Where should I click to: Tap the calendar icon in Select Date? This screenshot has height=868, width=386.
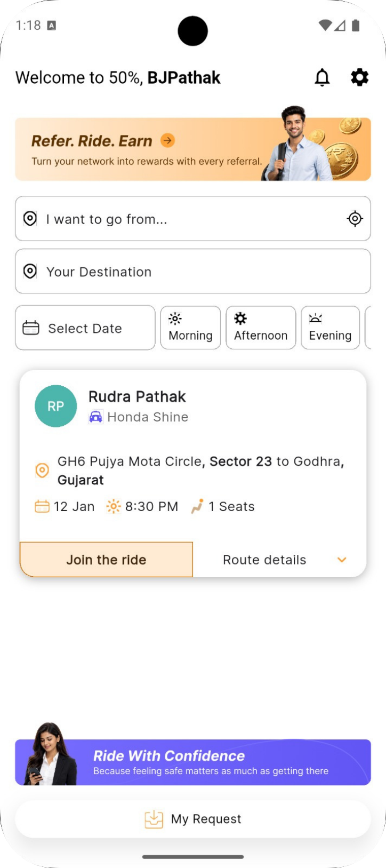click(x=31, y=328)
